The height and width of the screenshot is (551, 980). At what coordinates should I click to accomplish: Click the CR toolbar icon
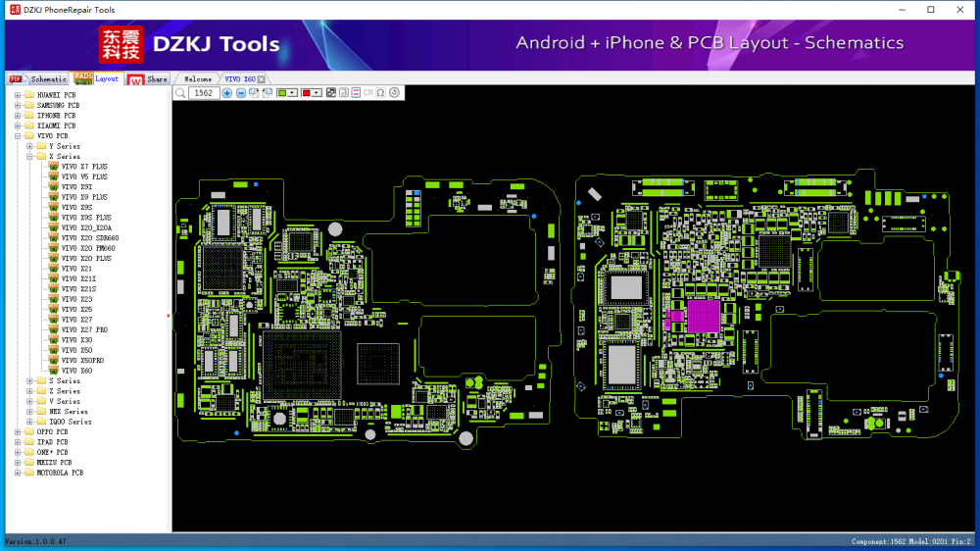[368, 93]
